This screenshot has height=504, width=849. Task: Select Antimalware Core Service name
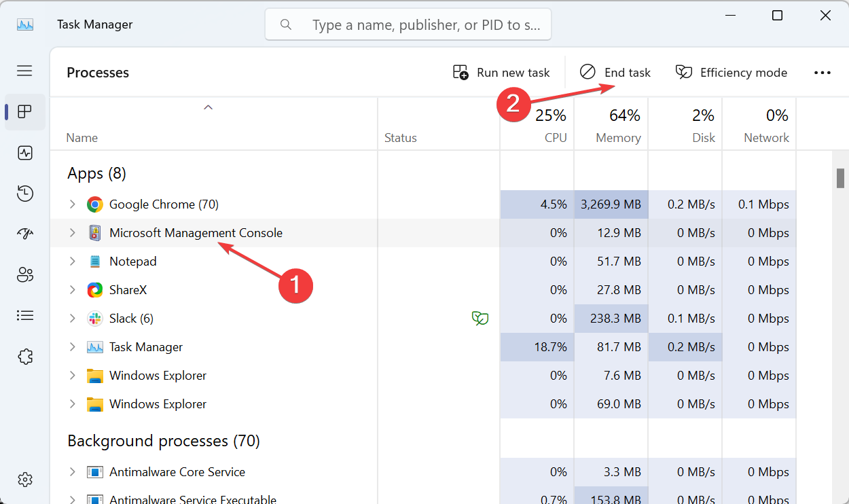pos(177,472)
